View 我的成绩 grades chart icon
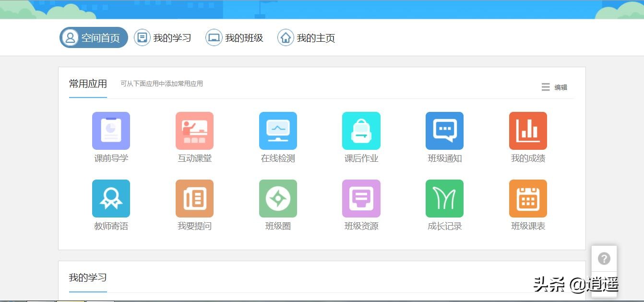This screenshot has height=302, width=644. [528, 130]
